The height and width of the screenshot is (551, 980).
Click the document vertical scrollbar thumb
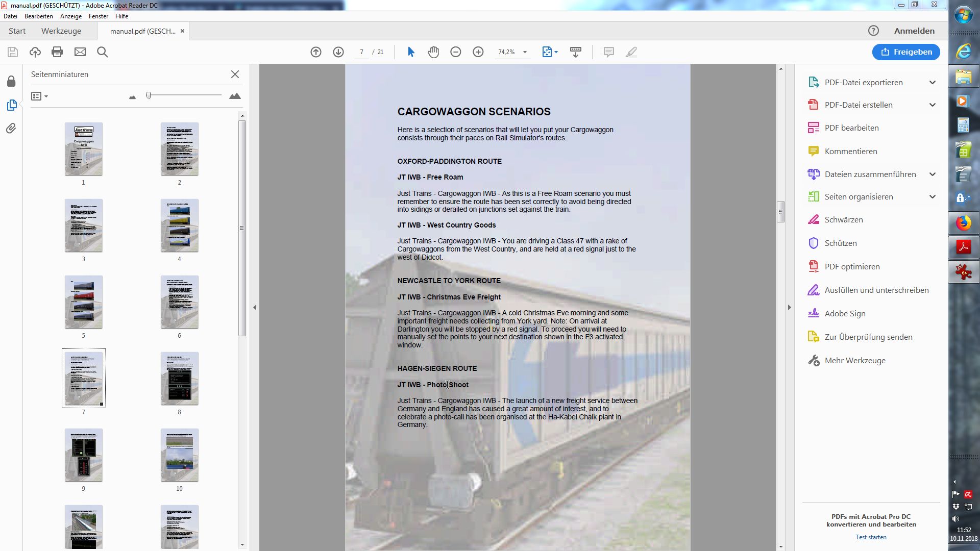pos(780,212)
